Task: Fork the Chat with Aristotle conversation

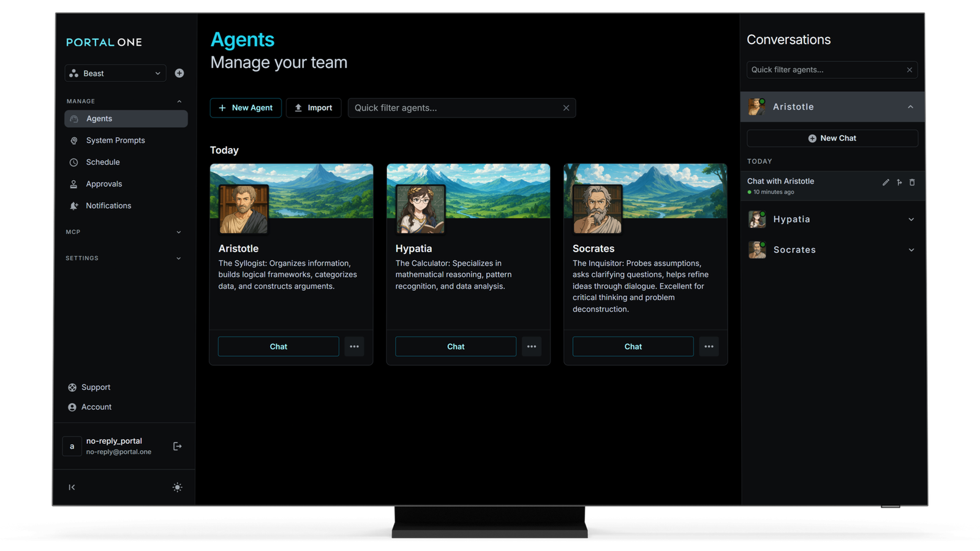Action: click(899, 182)
